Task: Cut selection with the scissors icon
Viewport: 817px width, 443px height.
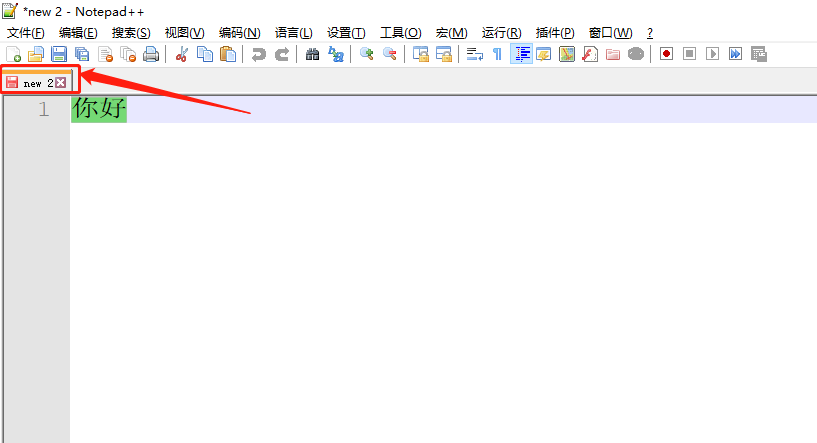Action: coord(181,54)
